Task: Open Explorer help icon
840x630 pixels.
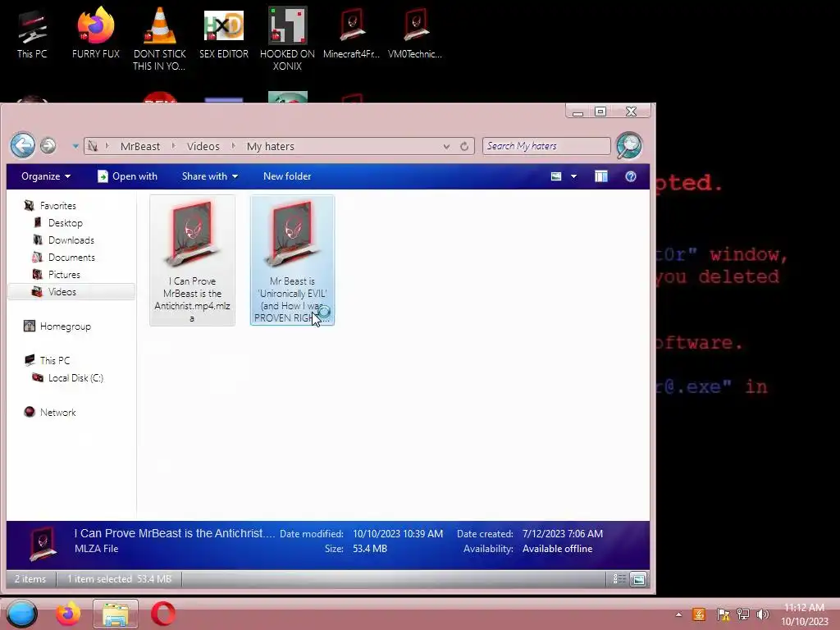Action: 631,176
